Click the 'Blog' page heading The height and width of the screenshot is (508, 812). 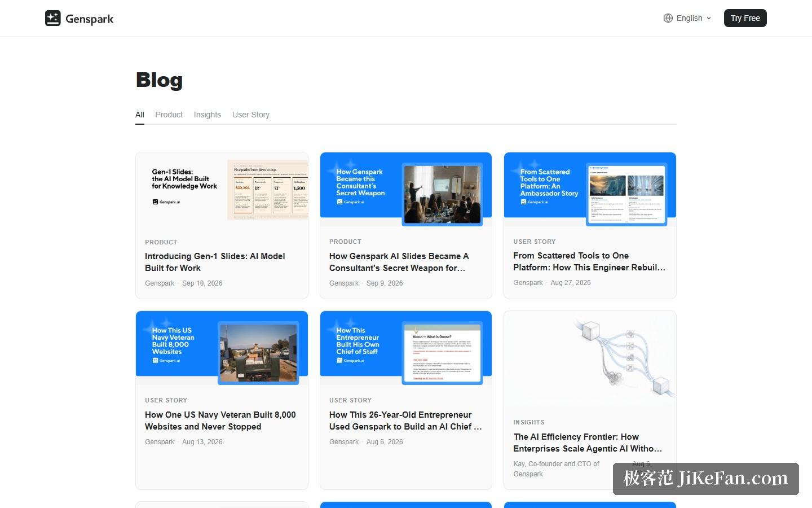pos(159,80)
